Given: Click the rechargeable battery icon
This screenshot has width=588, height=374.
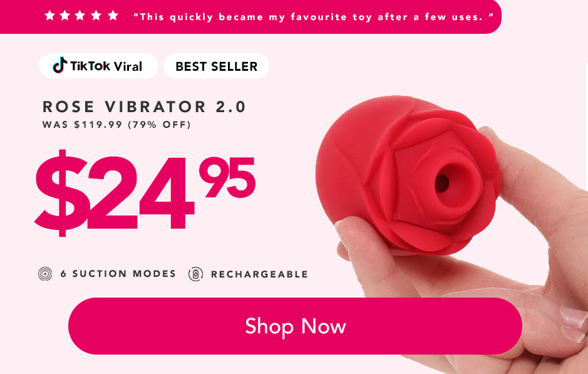Looking at the screenshot, I should coord(196,274).
